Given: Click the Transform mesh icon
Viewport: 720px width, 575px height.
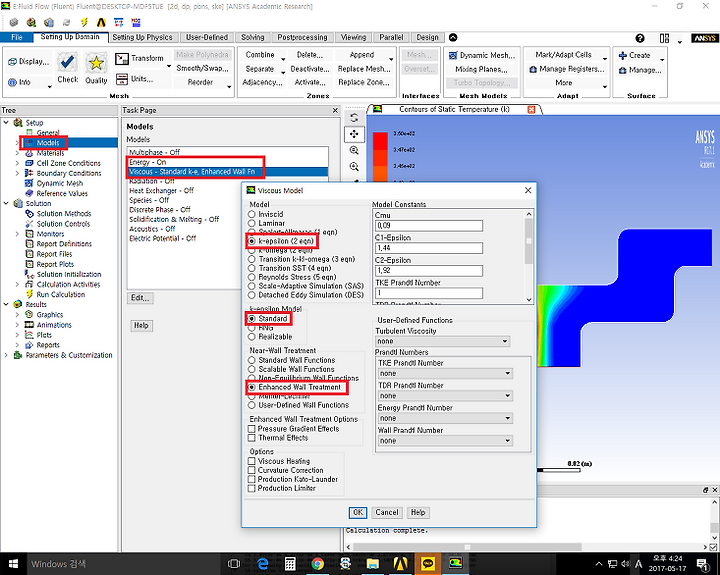Looking at the screenshot, I should 122,59.
